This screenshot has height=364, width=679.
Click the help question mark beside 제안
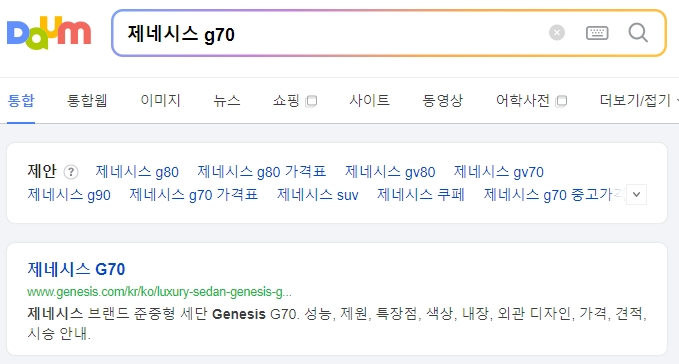click(x=71, y=172)
